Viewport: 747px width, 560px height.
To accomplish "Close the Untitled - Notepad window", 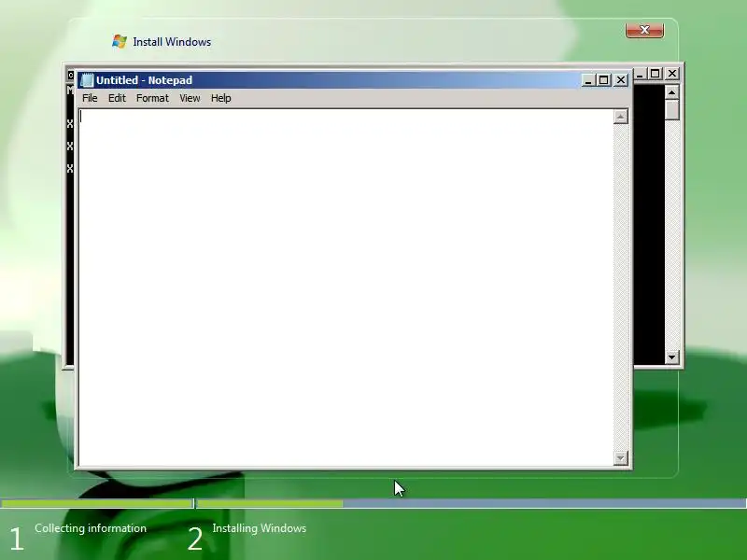I will point(621,80).
